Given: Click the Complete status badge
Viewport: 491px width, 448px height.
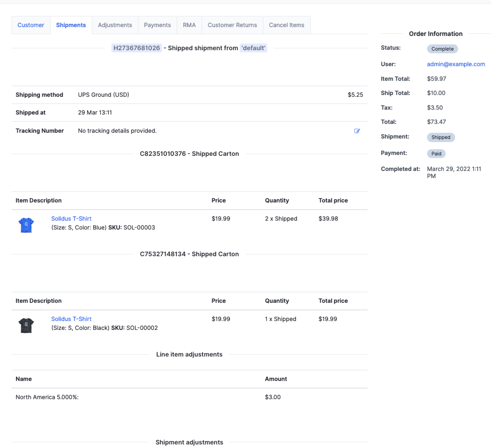Looking at the screenshot, I should click(x=442, y=49).
